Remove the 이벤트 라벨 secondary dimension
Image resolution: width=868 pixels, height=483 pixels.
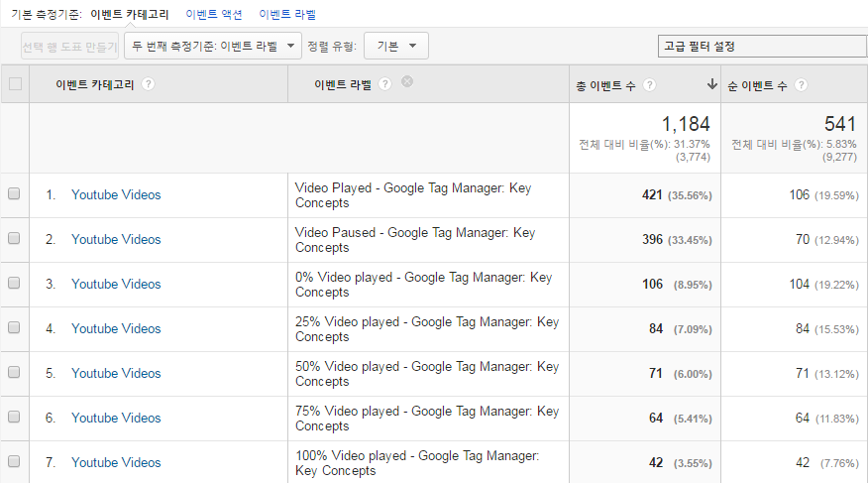[407, 81]
